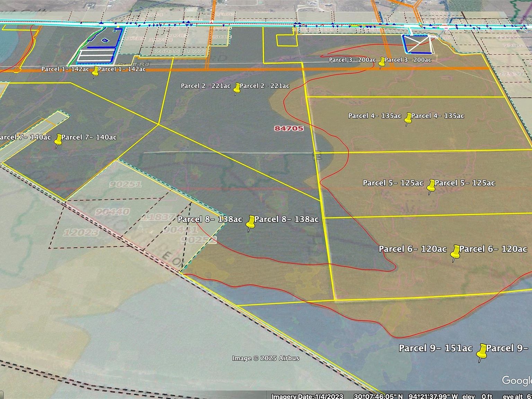Image resolution: width=532 pixels, height=399 pixels.
Task: Click the Google logo watermark
Action: click(x=517, y=380)
